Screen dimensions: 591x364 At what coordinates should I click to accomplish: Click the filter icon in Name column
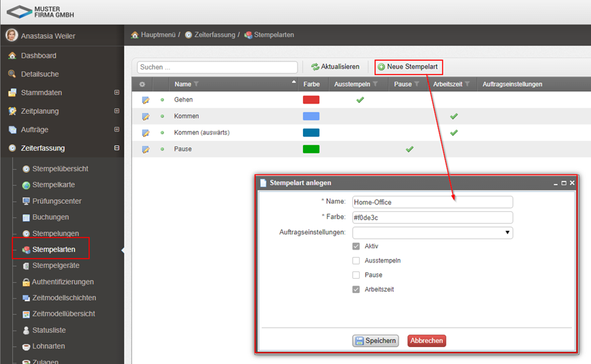click(x=197, y=85)
